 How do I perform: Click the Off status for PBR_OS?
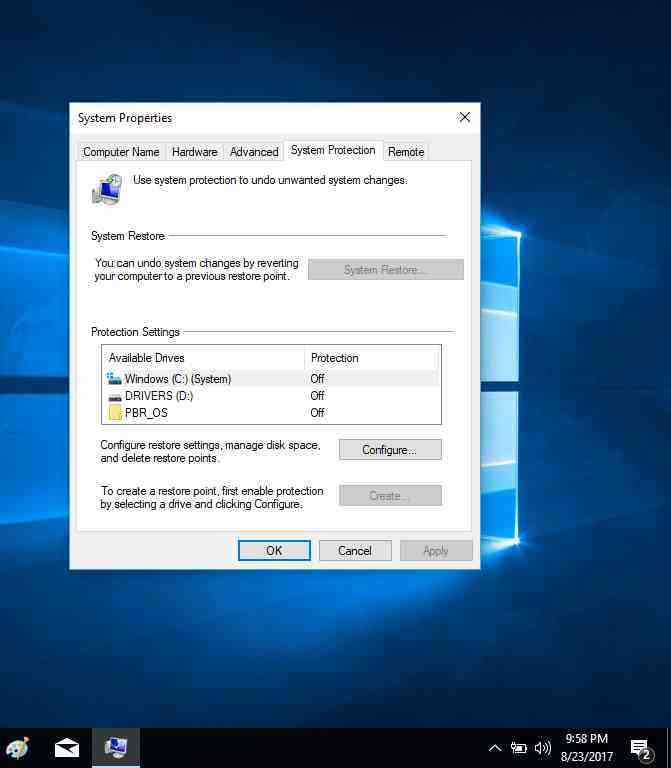[x=317, y=413]
